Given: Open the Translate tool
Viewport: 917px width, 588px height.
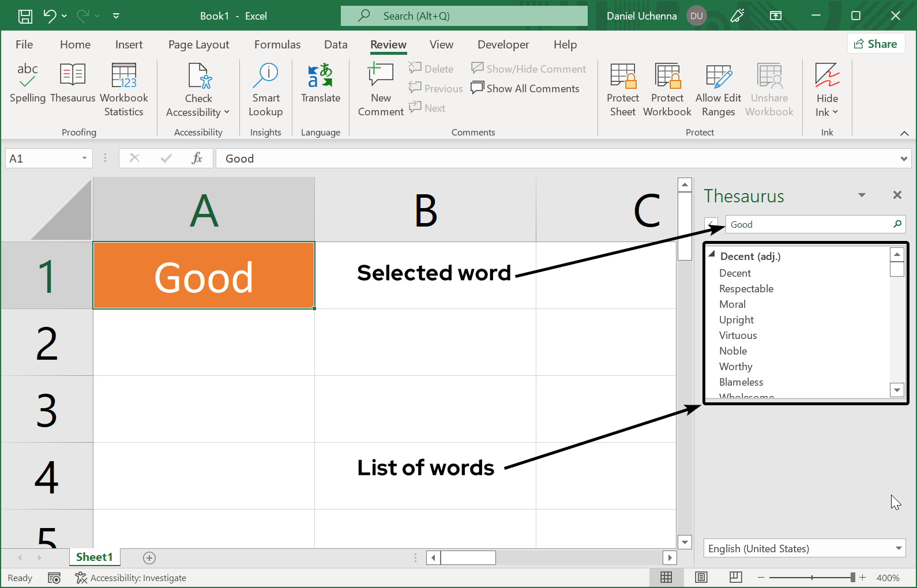Looking at the screenshot, I should (x=321, y=83).
